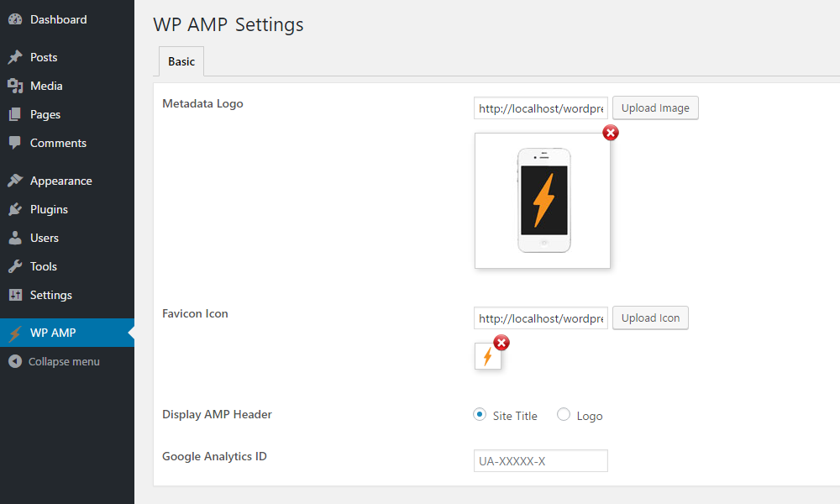Click the Posts pushpin icon

point(15,57)
